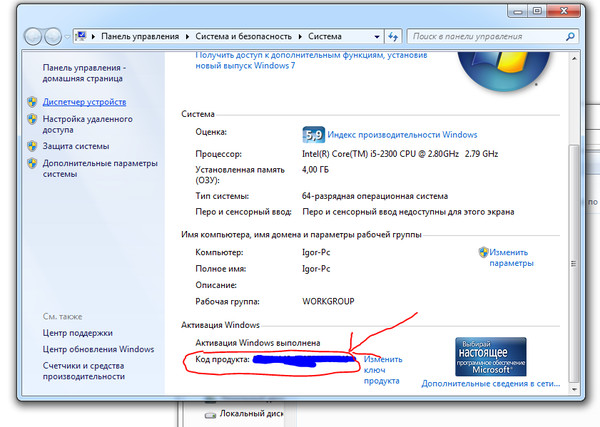This screenshot has height=427, width=600.
Task: Click the 4,00 ГБ memory value
Action: (x=315, y=169)
